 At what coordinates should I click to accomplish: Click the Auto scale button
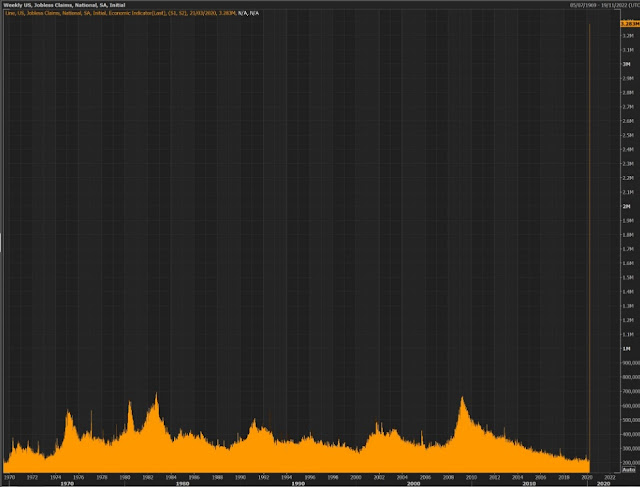tap(629, 469)
